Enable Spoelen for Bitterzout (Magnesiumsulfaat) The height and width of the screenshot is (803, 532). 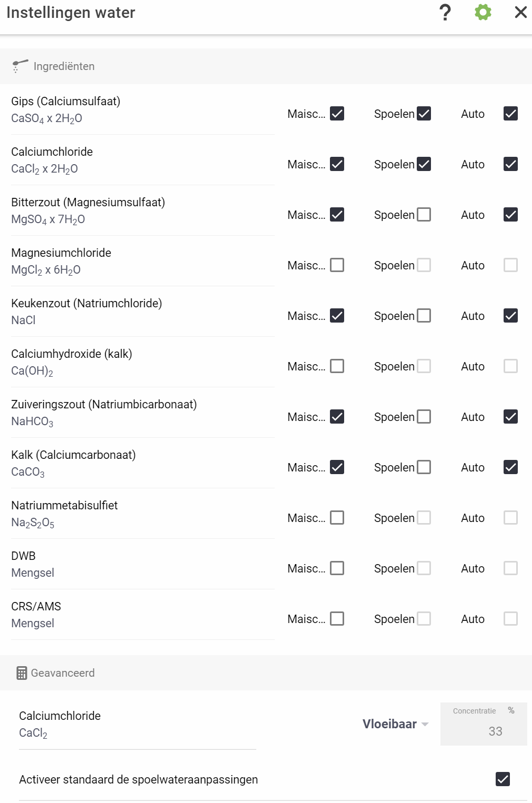pyautogui.click(x=424, y=215)
